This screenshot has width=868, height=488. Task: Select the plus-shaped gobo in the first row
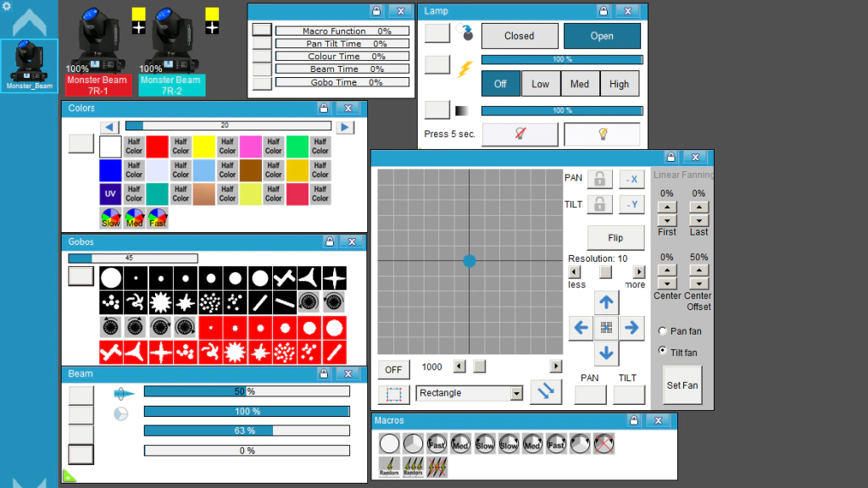334,278
